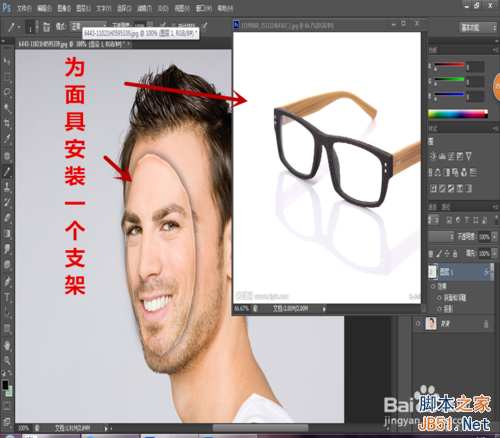Click the background color swatch
The image size is (500, 438).
10,391
